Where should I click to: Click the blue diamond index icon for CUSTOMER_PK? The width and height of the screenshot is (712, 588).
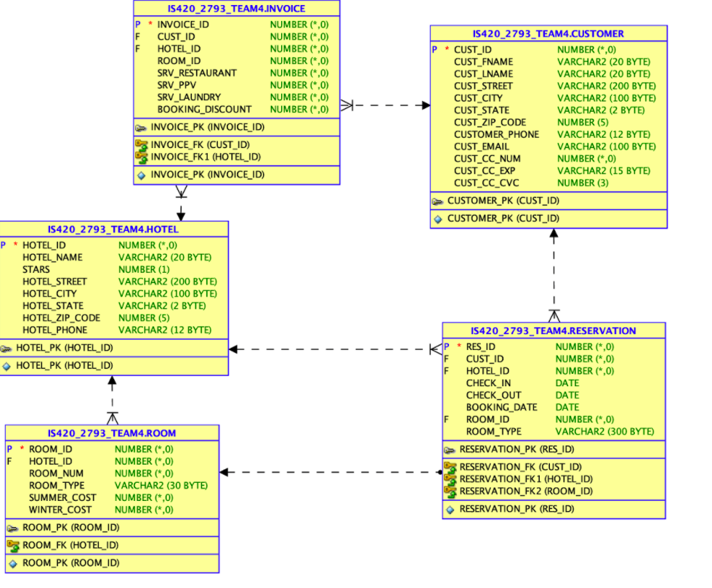(437, 219)
